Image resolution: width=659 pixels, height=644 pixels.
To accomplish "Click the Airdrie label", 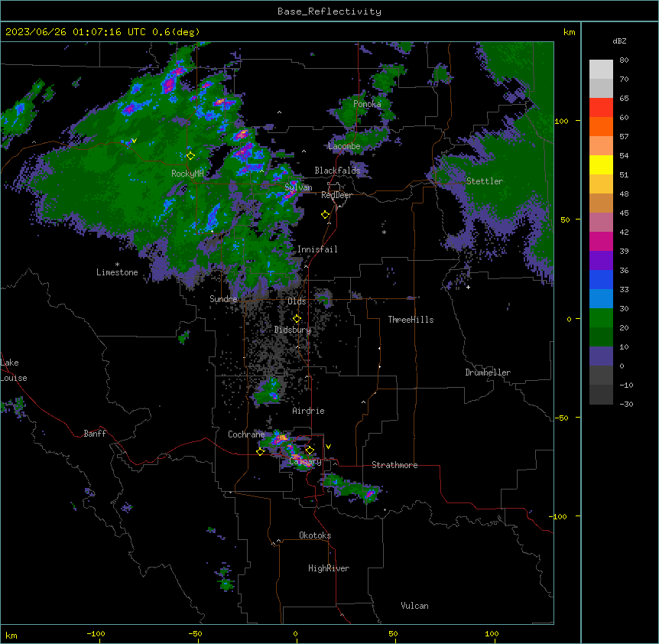I will click(309, 411).
